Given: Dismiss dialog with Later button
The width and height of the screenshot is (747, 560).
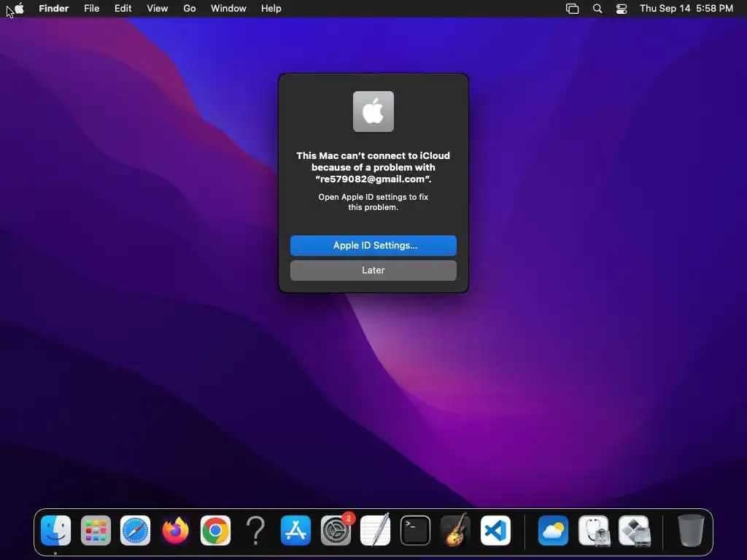Looking at the screenshot, I should pos(373,271).
